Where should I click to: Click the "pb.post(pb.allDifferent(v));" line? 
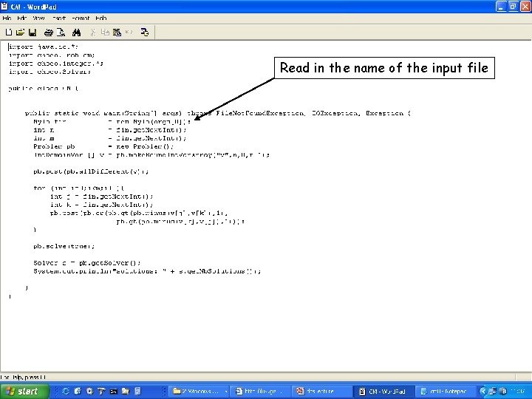point(91,171)
